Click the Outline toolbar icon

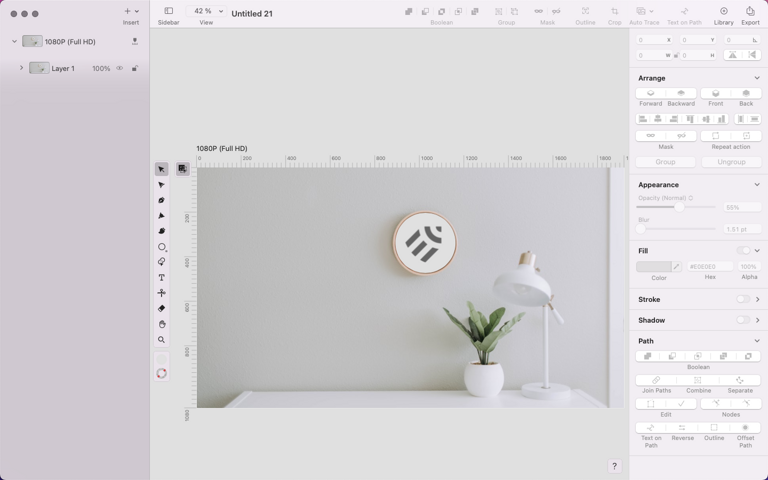[x=585, y=11]
